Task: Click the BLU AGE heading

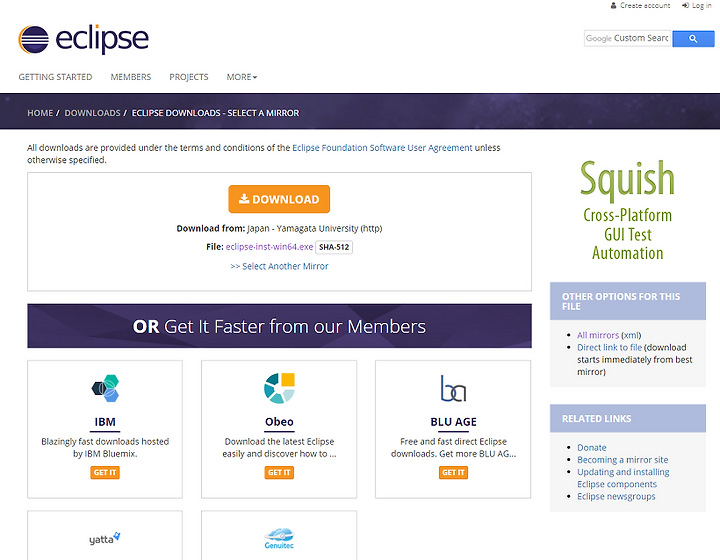Action: [x=453, y=422]
